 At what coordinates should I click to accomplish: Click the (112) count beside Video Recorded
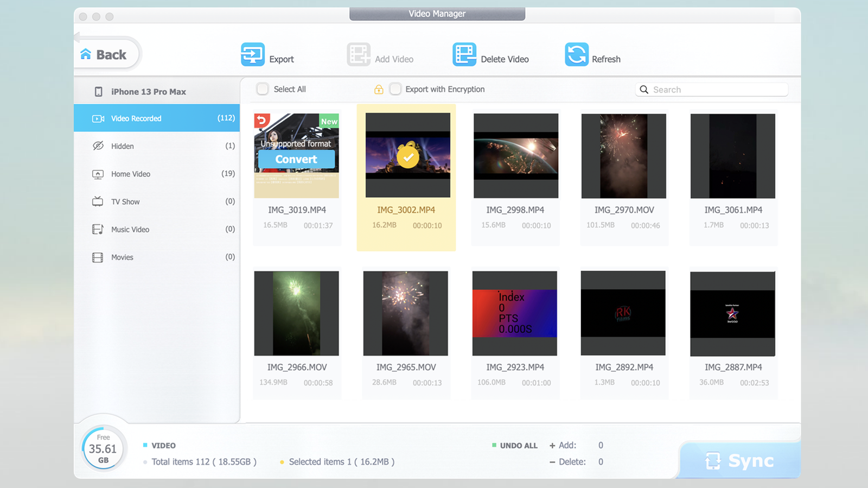(x=226, y=118)
